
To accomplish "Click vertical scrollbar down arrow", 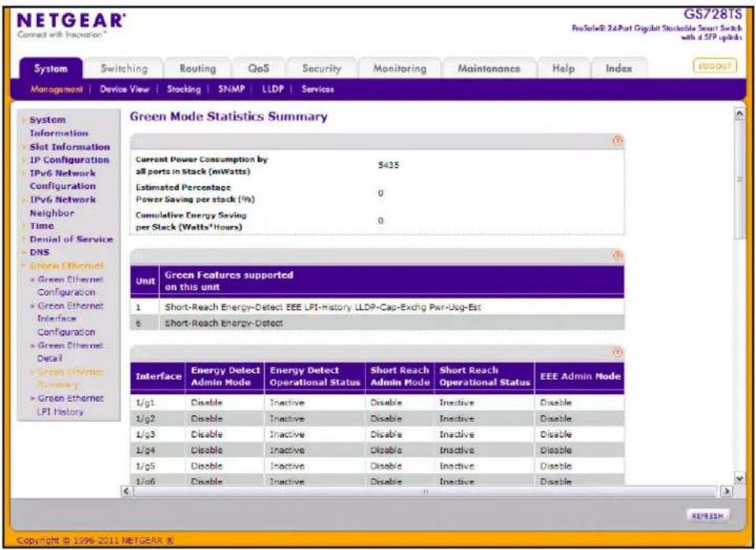I will click(x=739, y=478).
